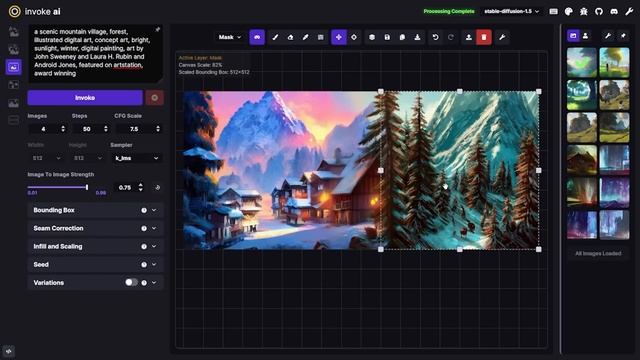Open the Discord link icon
The height and width of the screenshot is (360, 640).
click(614, 11)
